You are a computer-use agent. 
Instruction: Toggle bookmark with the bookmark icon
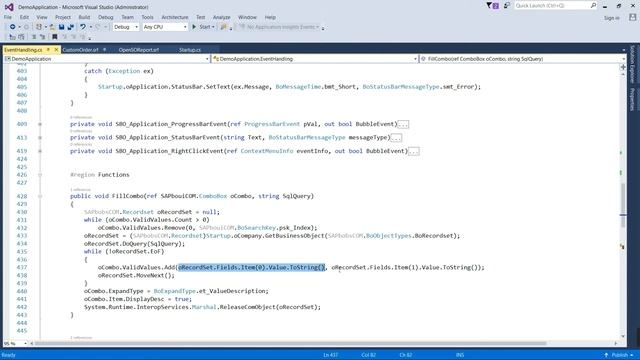point(54,37)
